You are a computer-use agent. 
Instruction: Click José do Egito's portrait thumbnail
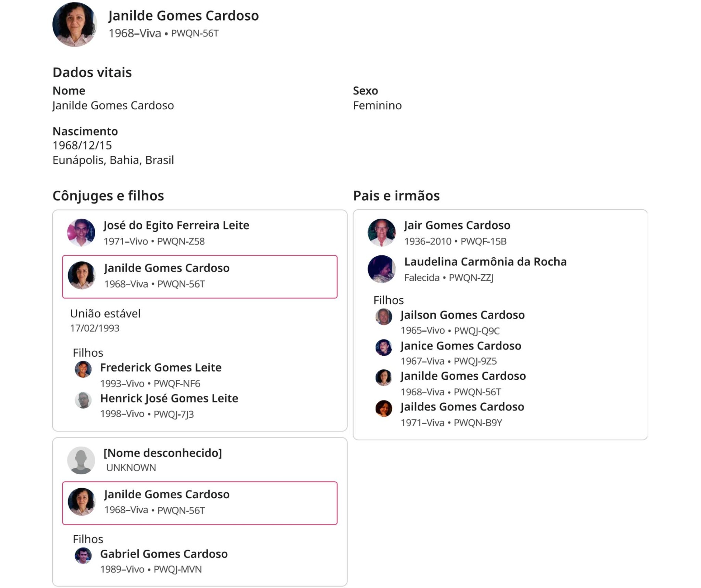[x=81, y=233]
